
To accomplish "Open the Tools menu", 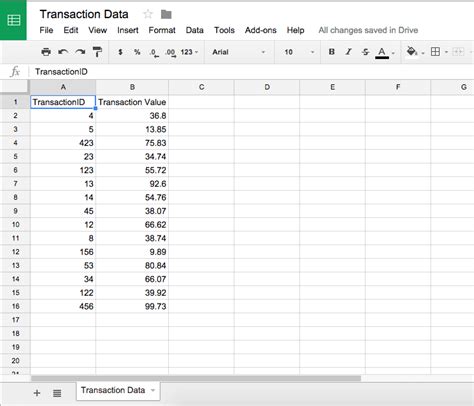I will (x=224, y=30).
